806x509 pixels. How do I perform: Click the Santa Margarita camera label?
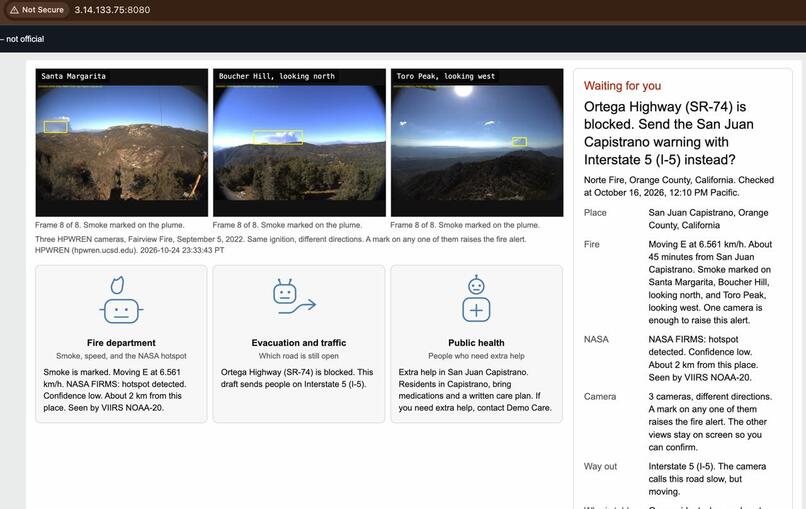coord(73,76)
